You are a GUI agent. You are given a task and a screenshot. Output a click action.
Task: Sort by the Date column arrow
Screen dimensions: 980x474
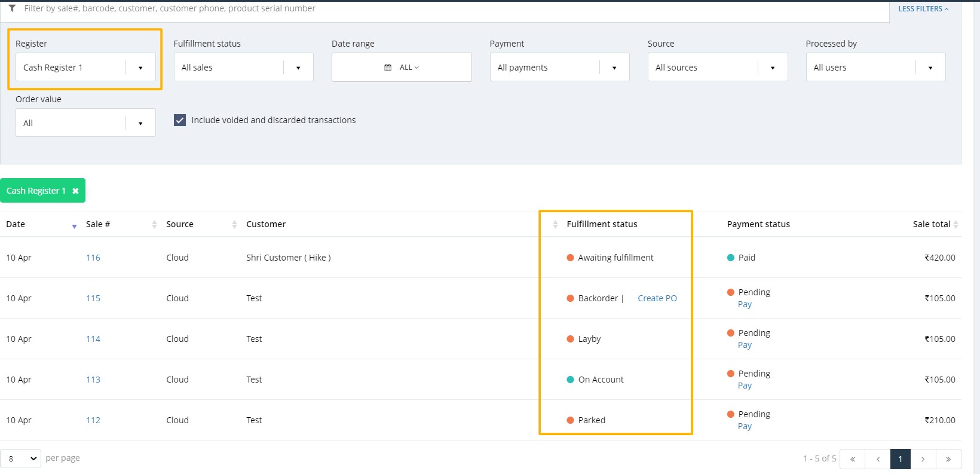(74, 225)
